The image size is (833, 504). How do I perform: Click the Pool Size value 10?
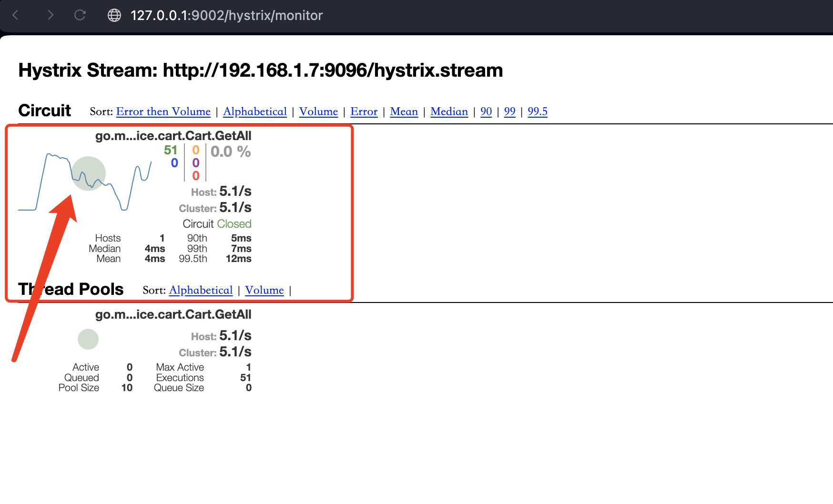point(127,388)
